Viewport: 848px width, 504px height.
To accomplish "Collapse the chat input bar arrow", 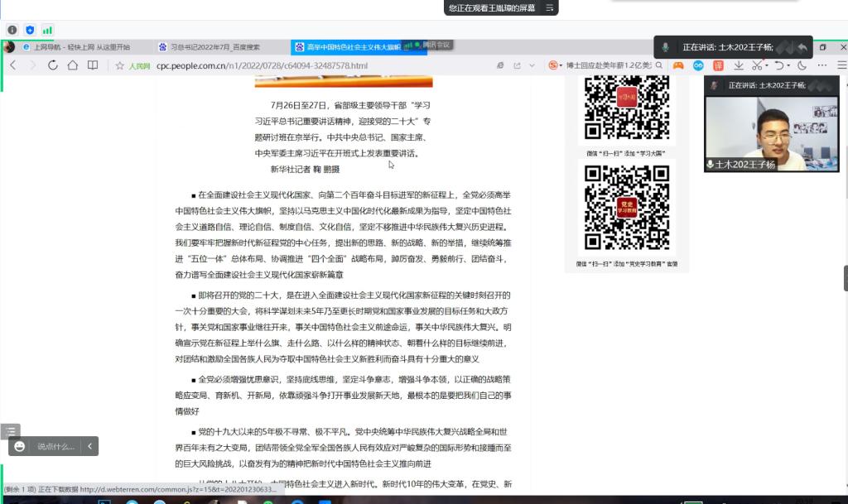I will point(89,446).
